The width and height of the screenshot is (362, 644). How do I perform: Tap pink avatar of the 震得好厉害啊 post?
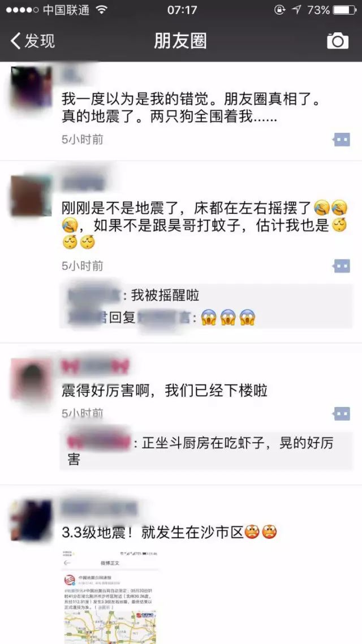pos(31,379)
